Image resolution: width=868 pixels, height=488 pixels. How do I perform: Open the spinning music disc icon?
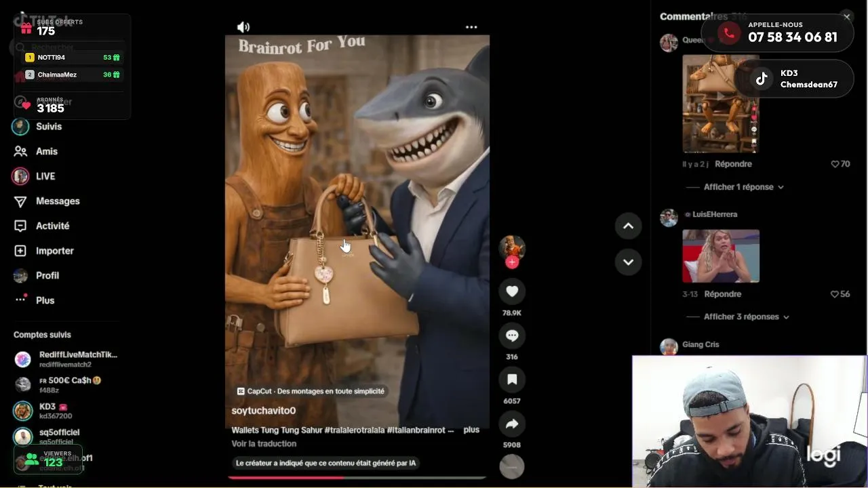(x=512, y=466)
